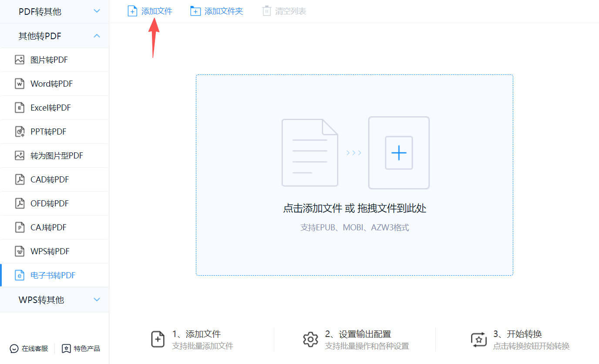Viewport: 599px width, 364px height.
Task: Click the 1、添加文件 step title
Action: coord(196,334)
